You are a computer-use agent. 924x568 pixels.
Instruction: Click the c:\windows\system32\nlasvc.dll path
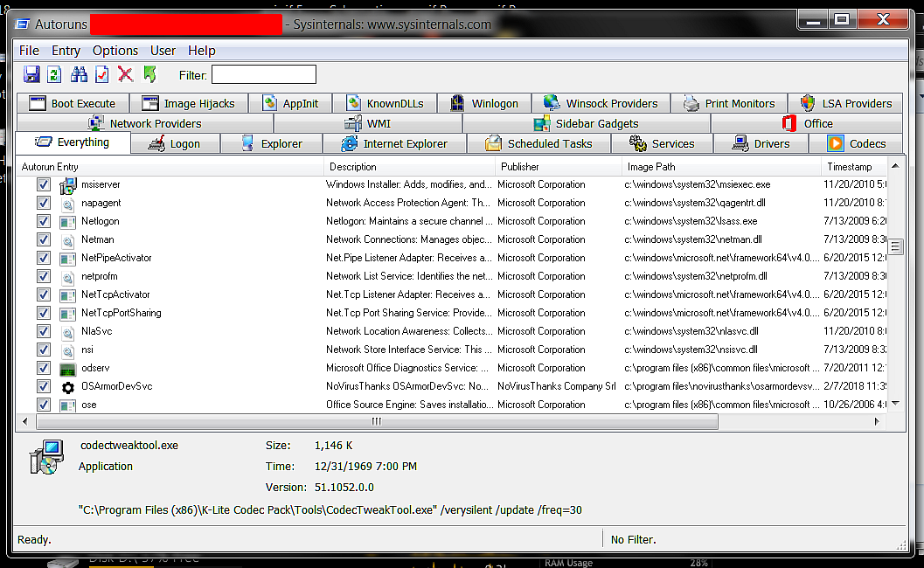[x=691, y=331]
